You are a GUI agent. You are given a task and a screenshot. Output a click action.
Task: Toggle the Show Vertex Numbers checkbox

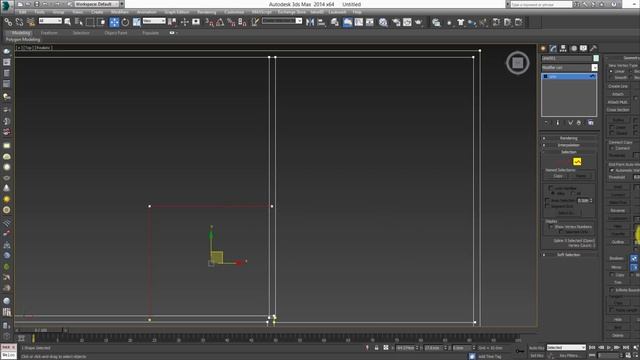coord(551,227)
